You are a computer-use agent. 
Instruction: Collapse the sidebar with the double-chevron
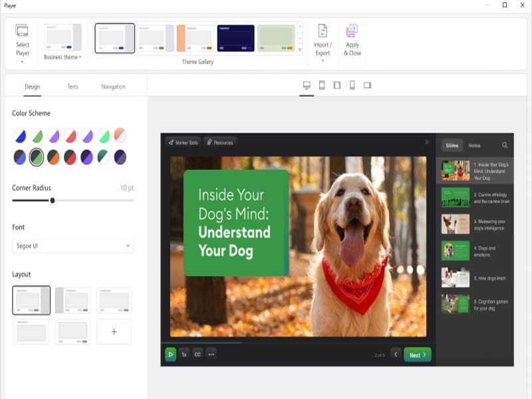(x=428, y=141)
